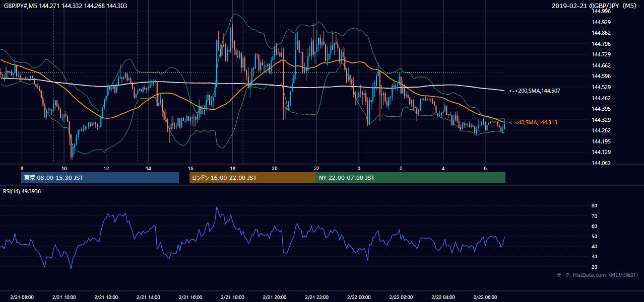Screen dimensions: 644x302
Task: Click RSI scale value 50
Action: click(595, 236)
